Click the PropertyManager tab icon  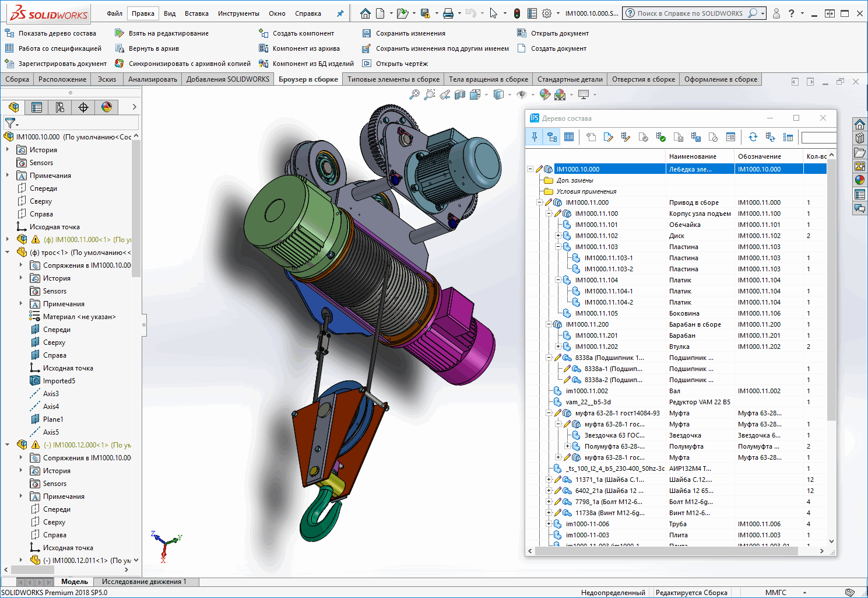[x=37, y=107]
